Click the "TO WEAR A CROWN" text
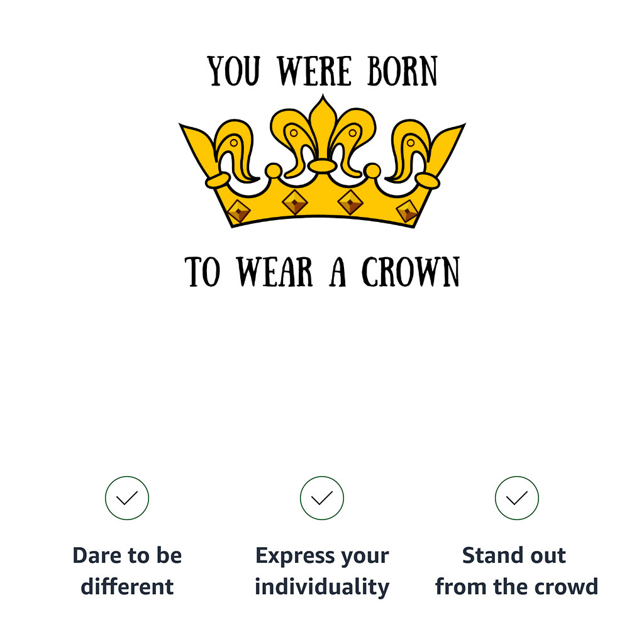Screen dimensions: 644x644 tap(323, 272)
